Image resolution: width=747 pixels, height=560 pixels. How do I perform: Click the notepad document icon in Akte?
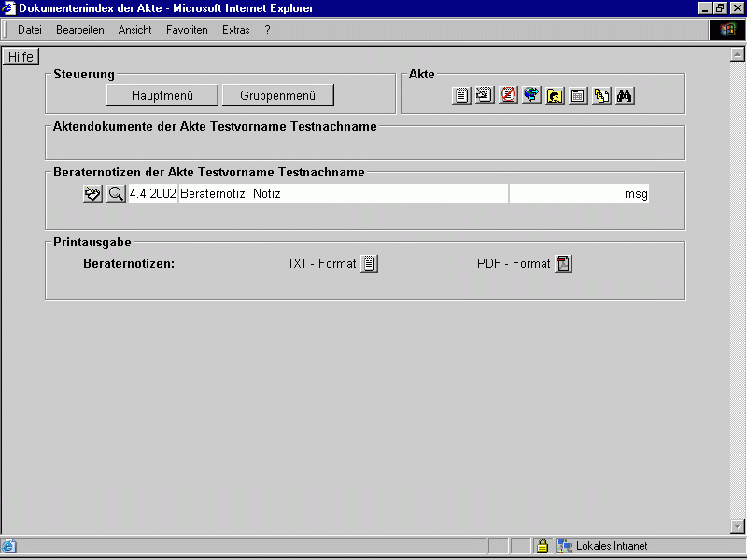tap(461, 95)
